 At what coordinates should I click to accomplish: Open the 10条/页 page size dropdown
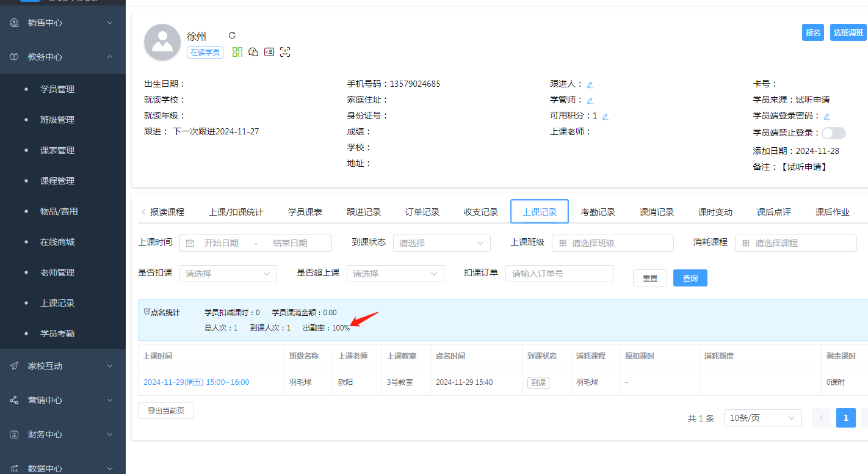tap(763, 418)
